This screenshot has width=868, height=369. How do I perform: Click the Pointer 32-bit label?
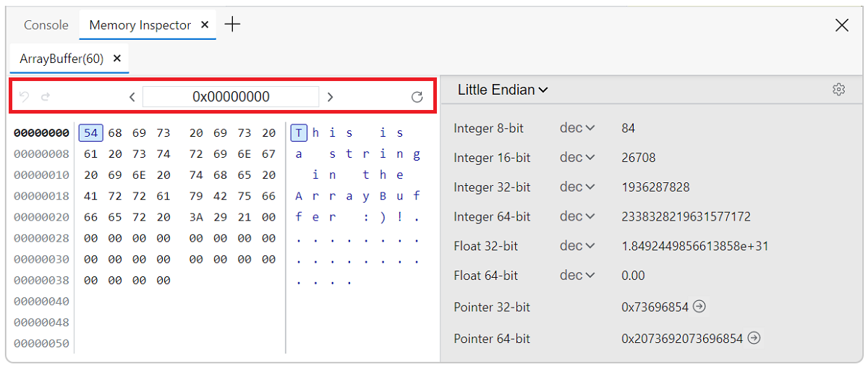[492, 307]
